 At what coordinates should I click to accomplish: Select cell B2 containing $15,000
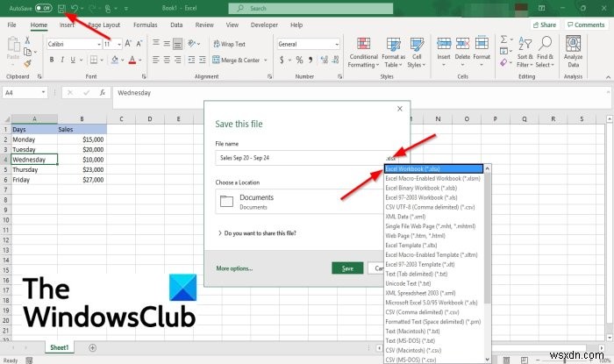(x=82, y=139)
